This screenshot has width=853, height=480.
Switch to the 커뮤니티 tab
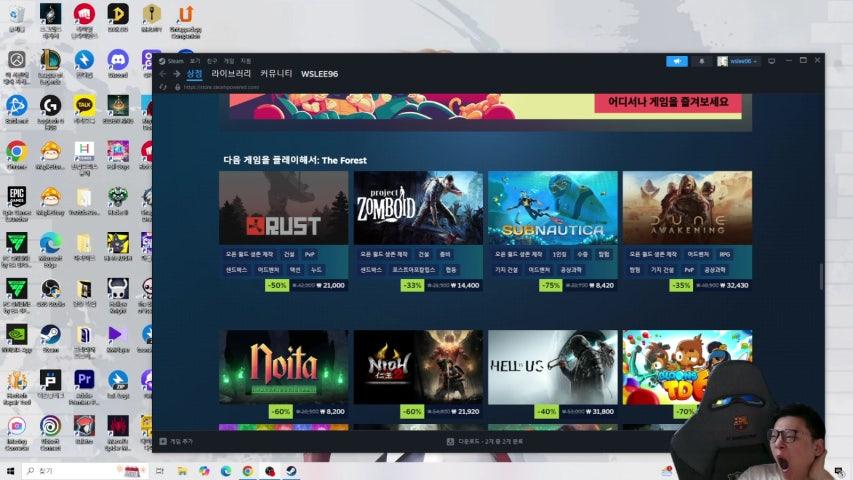coord(276,73)
